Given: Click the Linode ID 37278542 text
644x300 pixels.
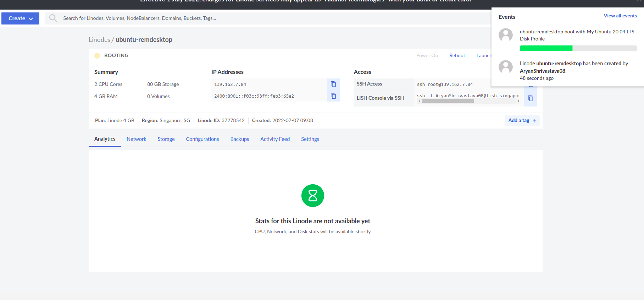Looking at the screenshot, I should (221, 120).
